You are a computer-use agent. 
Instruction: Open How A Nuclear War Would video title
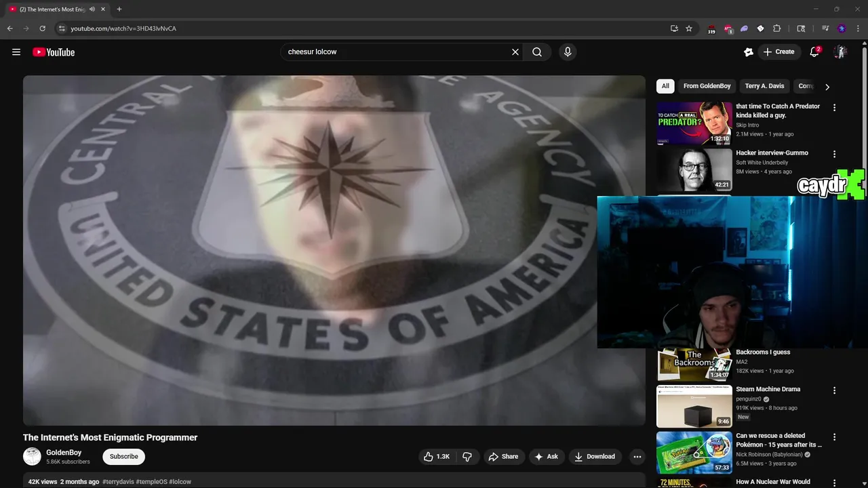click(773, 483)
